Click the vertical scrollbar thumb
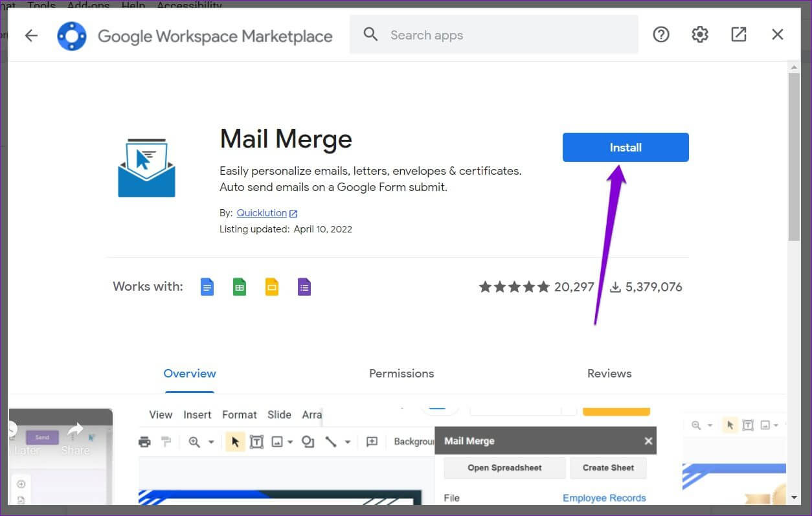The width and height of the screenshot is (812, 516). 793,157
